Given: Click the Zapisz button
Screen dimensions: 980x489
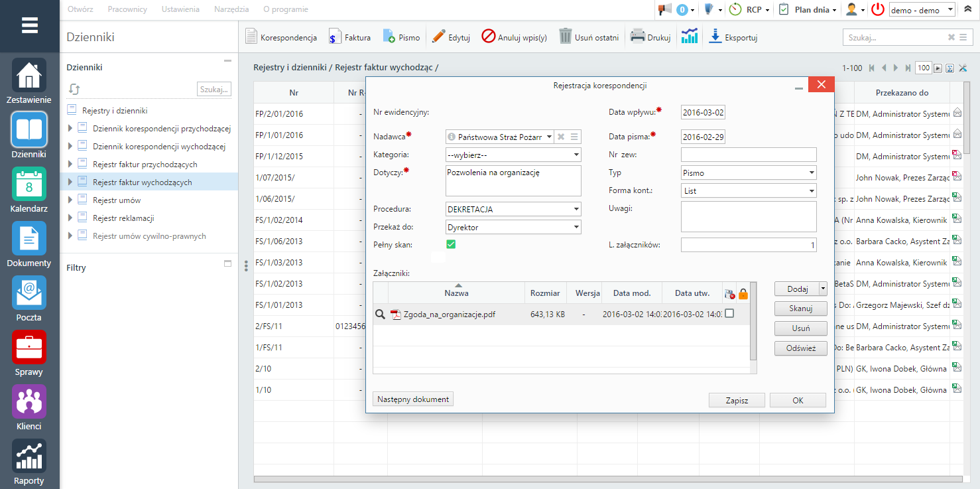Looking at the screenshot, I should pyautogui.click(x=737, y=400).
